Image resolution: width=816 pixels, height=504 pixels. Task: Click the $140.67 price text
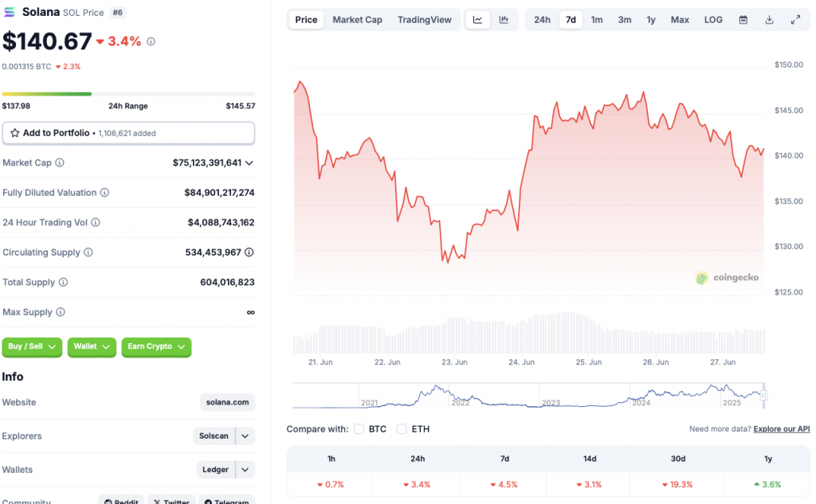click(47, 41)
